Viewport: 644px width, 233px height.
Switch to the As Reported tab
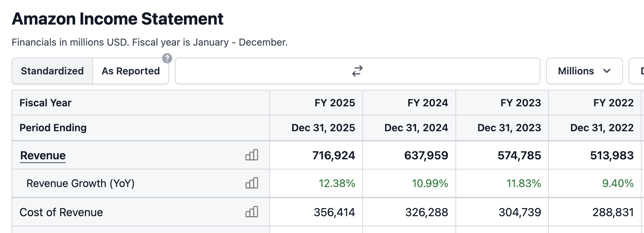click(131, 71)
